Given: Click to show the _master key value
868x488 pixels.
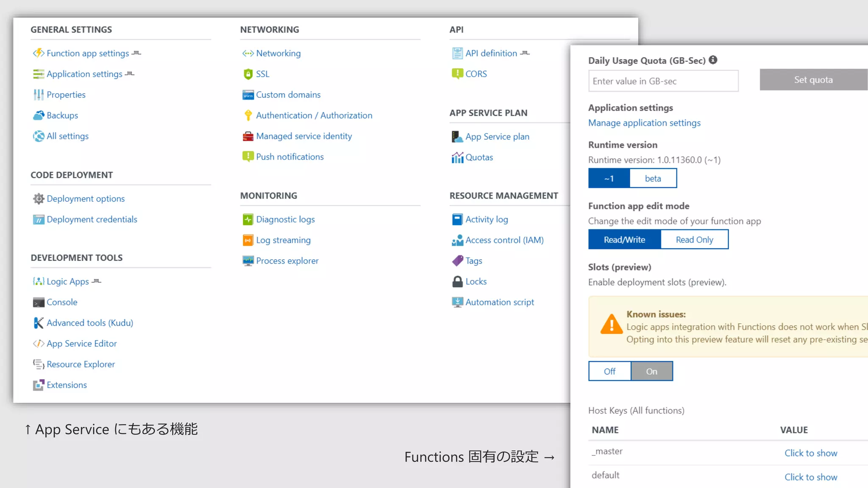Looking at the screenshot, I should click(811, 453).
